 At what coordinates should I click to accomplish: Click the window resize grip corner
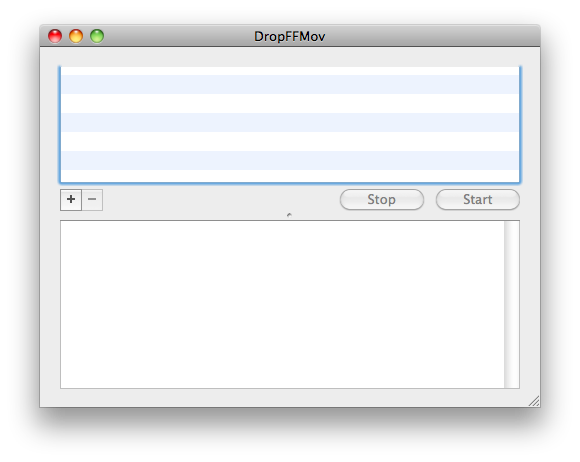(534, 401)
